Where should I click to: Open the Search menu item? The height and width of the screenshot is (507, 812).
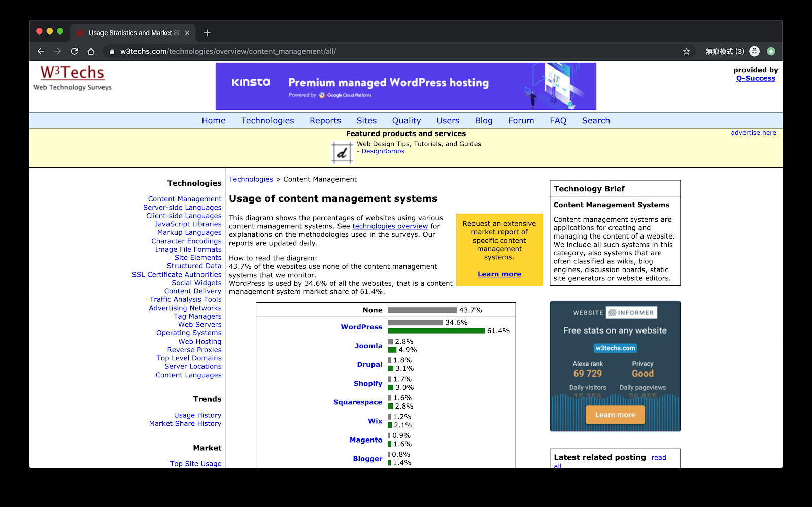596,121
